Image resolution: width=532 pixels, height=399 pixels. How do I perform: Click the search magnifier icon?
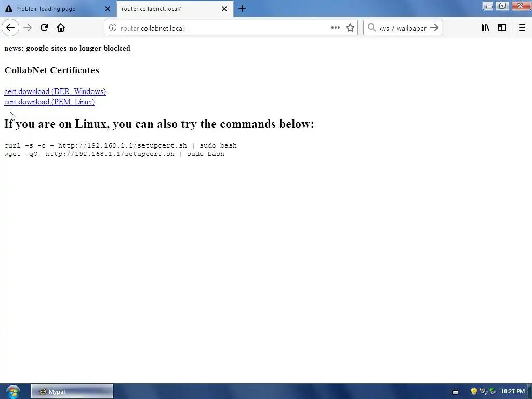click(x=372, y=28)
